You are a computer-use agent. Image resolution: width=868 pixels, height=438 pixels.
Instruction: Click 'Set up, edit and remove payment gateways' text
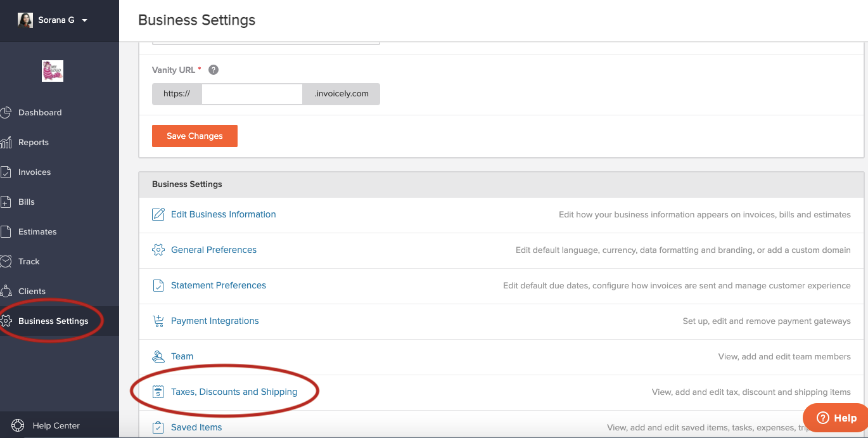pyautogui.click(x=767, y=321)
